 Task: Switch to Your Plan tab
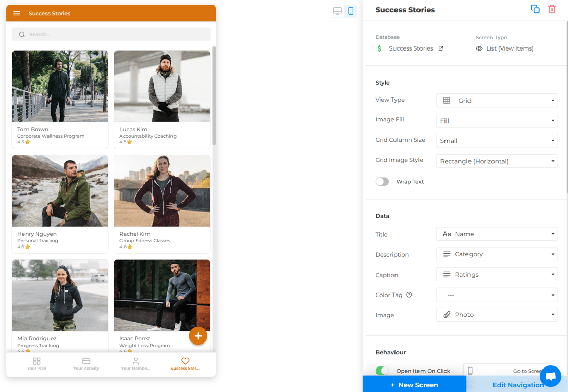[37, 364]
